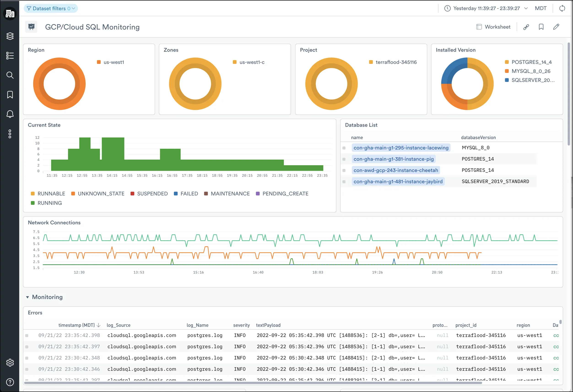Viewport: 573px width, 392px height.
Task: Click the textPayload column header
Action: (x=268, y=325)
